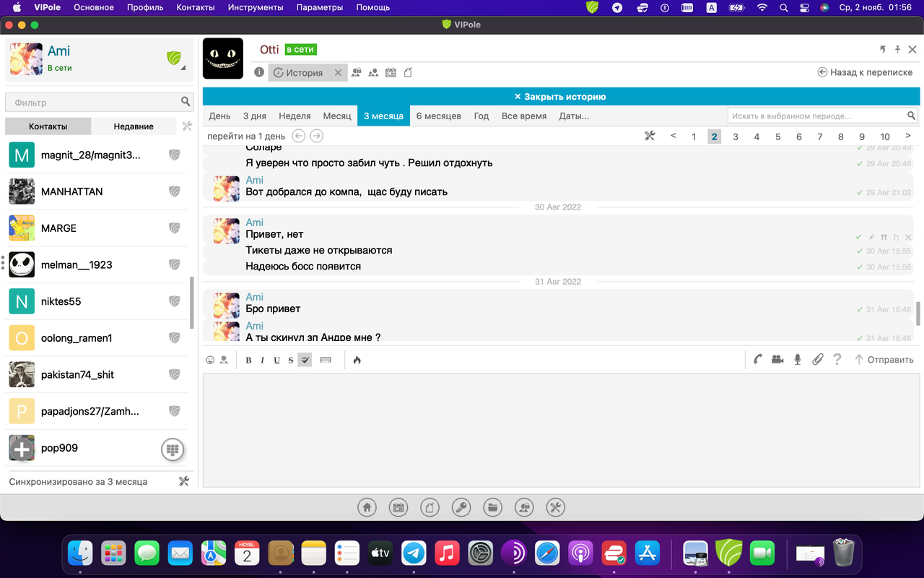Toggle Strikethrough formatting
The width and height of the screenshot is (924, 578).
[291, 360]
